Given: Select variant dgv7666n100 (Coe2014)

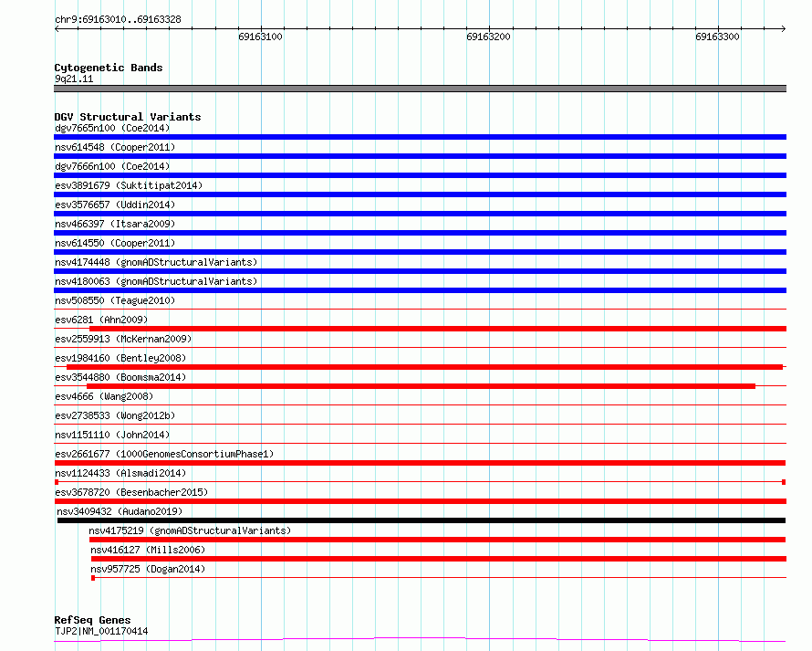Looking at the screenshot, I should 112,166.
